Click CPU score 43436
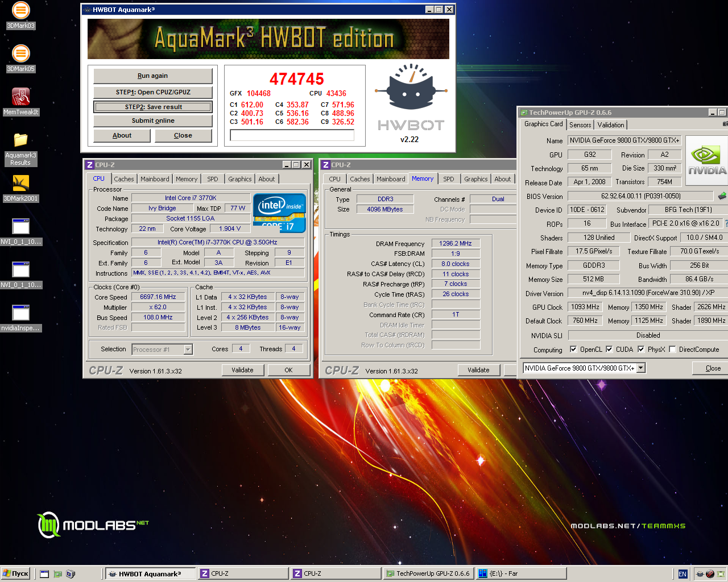 336,93
